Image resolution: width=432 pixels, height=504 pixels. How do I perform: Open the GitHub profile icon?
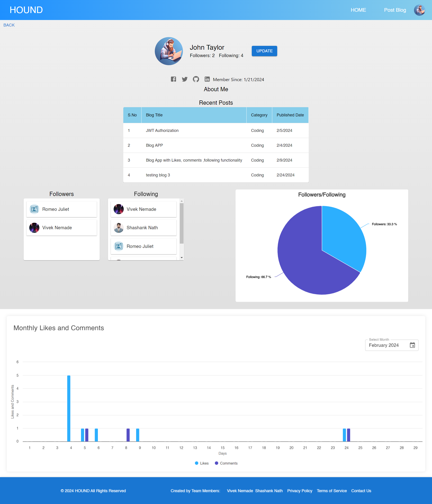point(196,79)
